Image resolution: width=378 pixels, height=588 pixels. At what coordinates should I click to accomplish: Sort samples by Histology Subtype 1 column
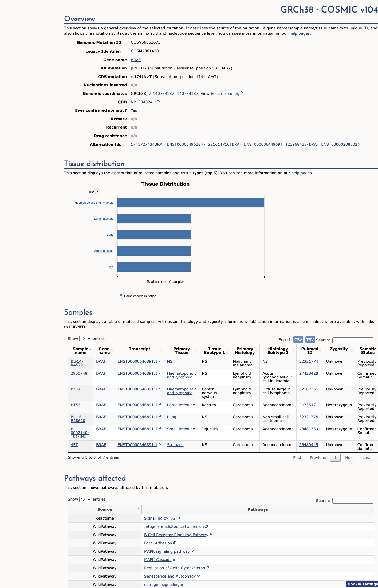click(x=278, y=351)
